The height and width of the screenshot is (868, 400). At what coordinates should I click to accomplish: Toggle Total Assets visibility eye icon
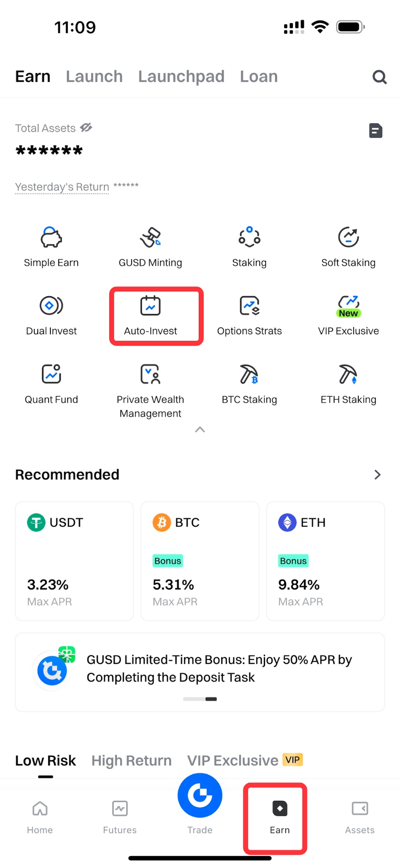[x=86, y=128]
